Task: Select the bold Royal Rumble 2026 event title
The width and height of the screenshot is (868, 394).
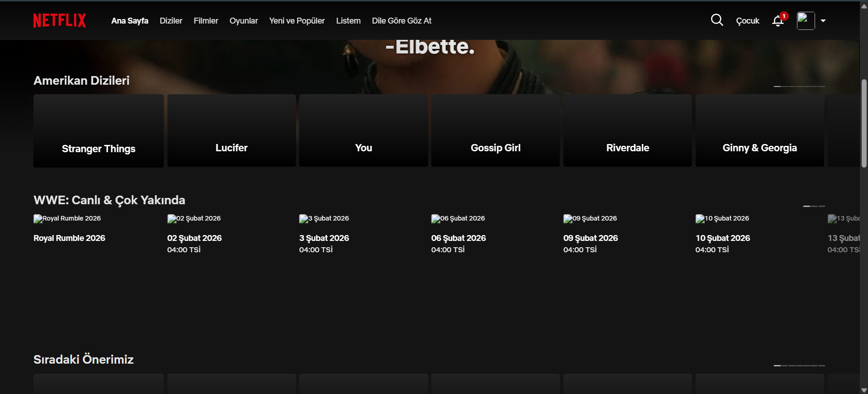Action: [69, 238]
